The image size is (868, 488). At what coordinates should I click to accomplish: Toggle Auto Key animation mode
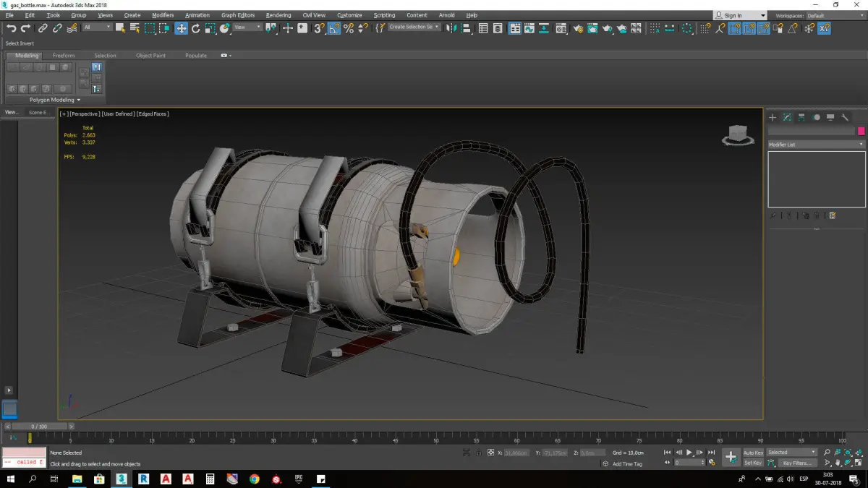753,453
